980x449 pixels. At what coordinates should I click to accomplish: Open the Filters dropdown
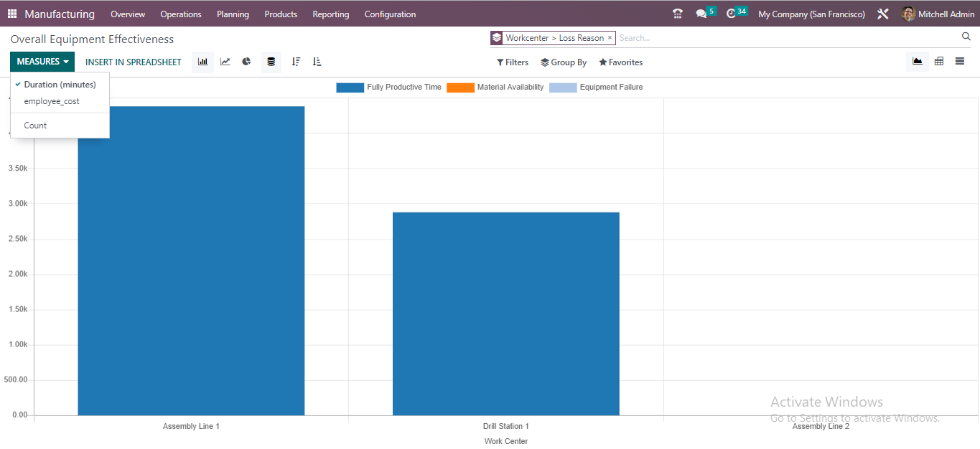(512, 62)
